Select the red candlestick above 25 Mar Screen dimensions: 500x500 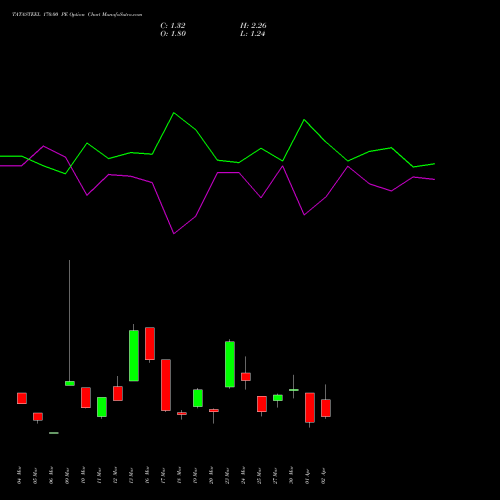pos(262,404)
